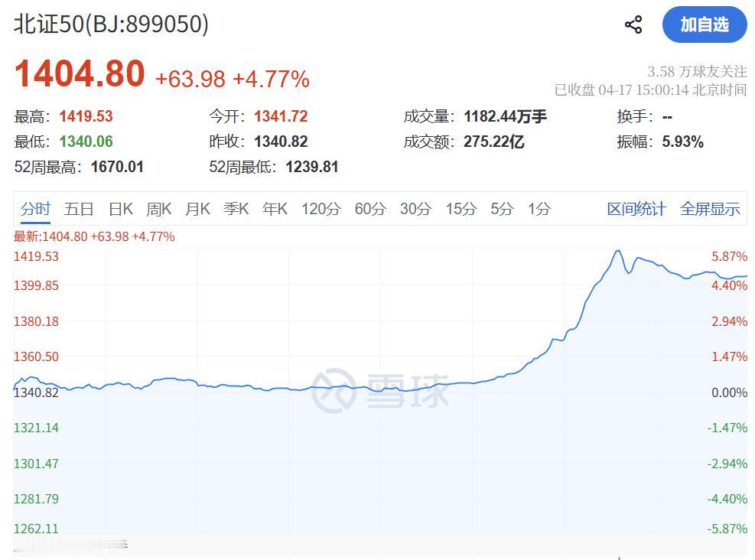The image size is (755, 560).
Task: Switch to the 五日 five-day tab
Action: [80, 208]
